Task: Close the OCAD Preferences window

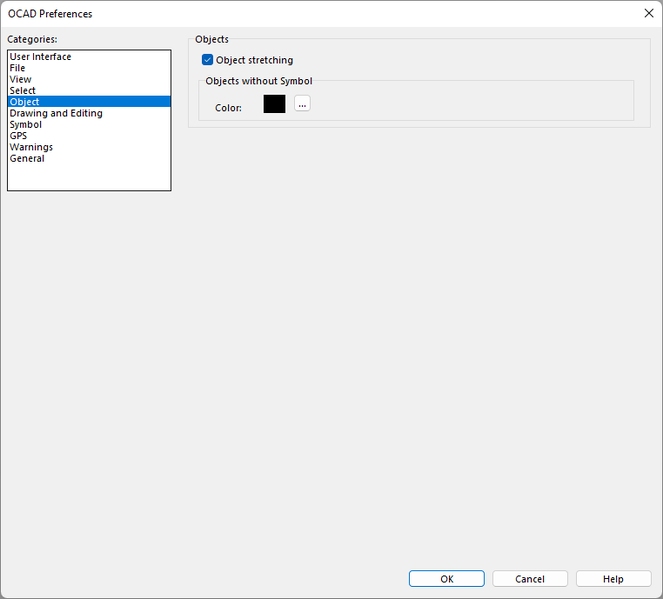Action: (x=649, y=13)
